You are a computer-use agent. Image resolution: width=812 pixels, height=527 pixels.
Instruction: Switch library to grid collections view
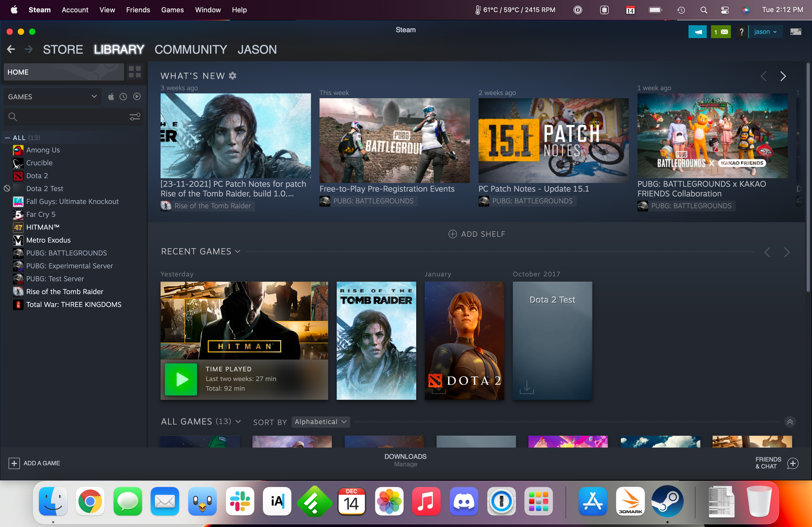135,72
